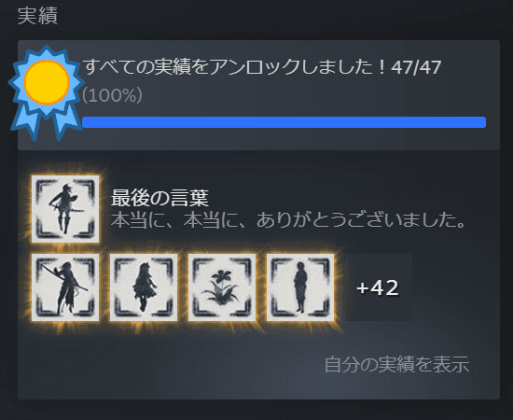Click the empty area below the achievement icons
The height and width of the screenshot is (420, 513).
pos(163,363)
